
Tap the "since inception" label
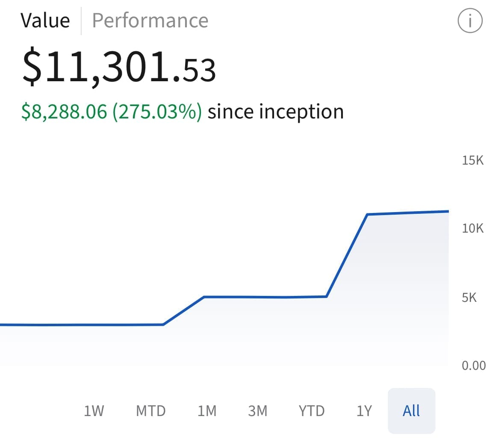click(276, 112)
